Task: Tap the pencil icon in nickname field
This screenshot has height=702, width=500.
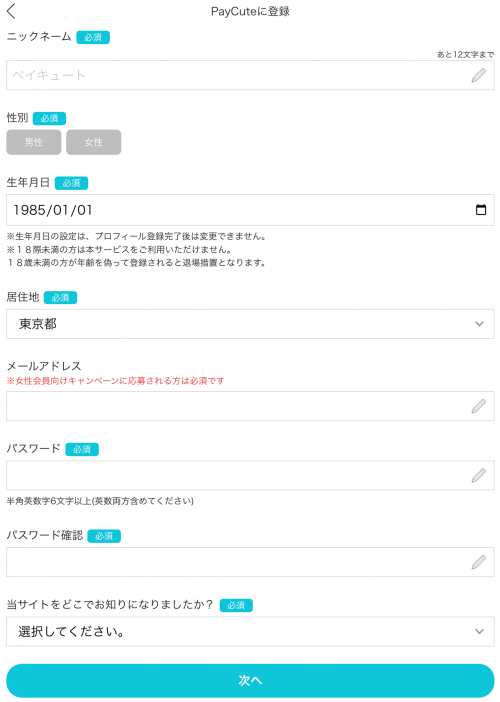Action: point(479,75)
